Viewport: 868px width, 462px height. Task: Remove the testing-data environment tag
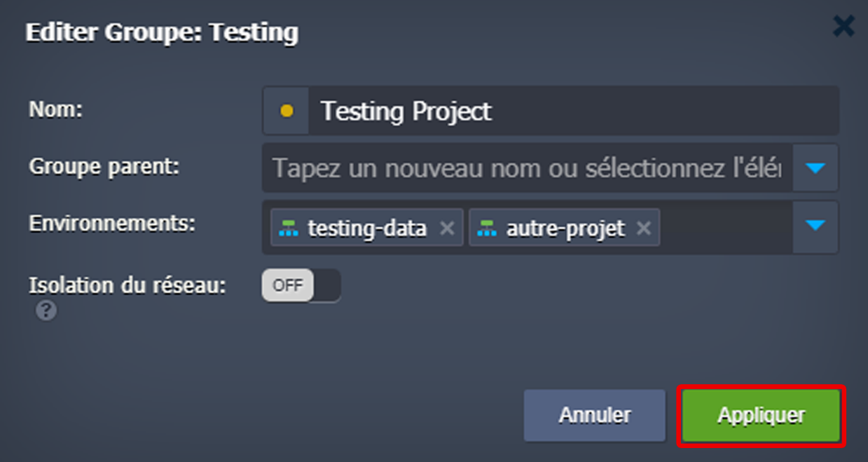tap(447, 228)
